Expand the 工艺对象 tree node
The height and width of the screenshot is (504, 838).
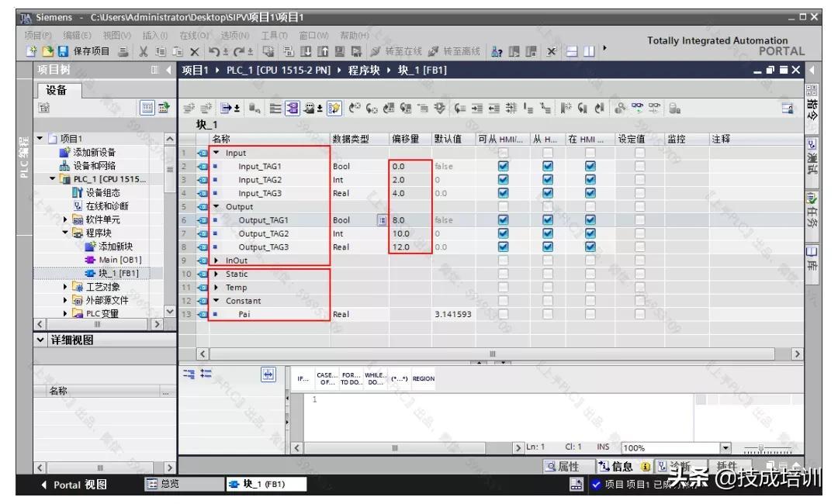pyautogui.click(x=65, y=287)
